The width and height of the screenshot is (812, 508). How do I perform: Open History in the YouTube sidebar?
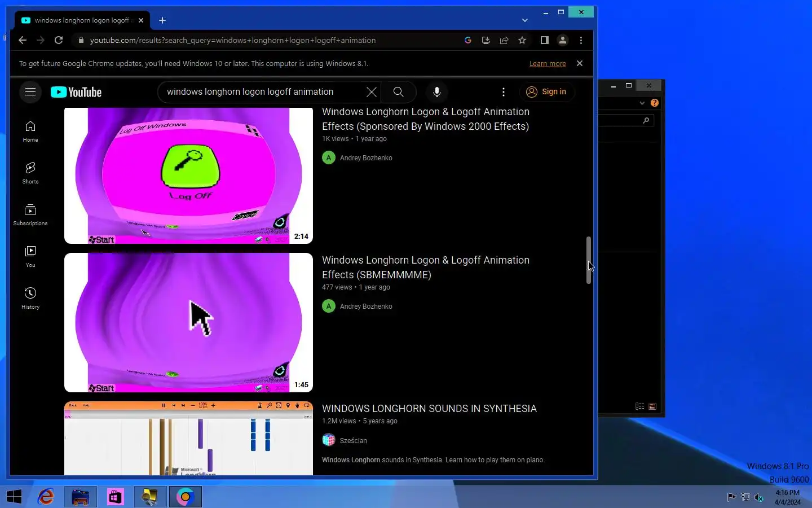[30, 299]
